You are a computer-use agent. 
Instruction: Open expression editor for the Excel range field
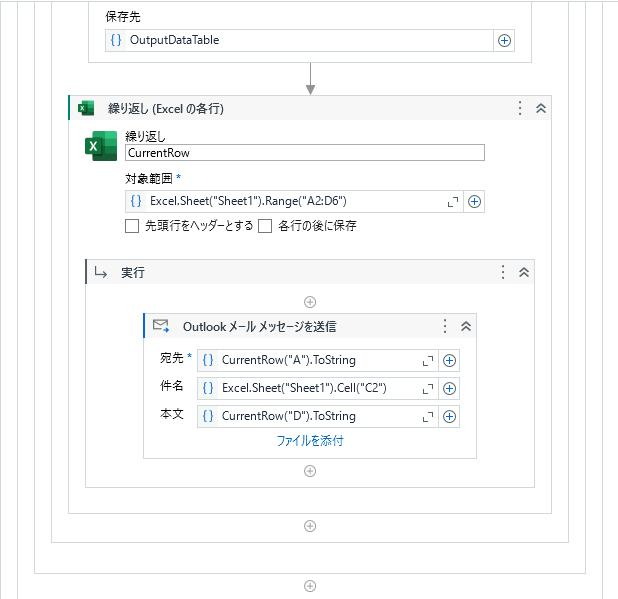pos(453,202)
